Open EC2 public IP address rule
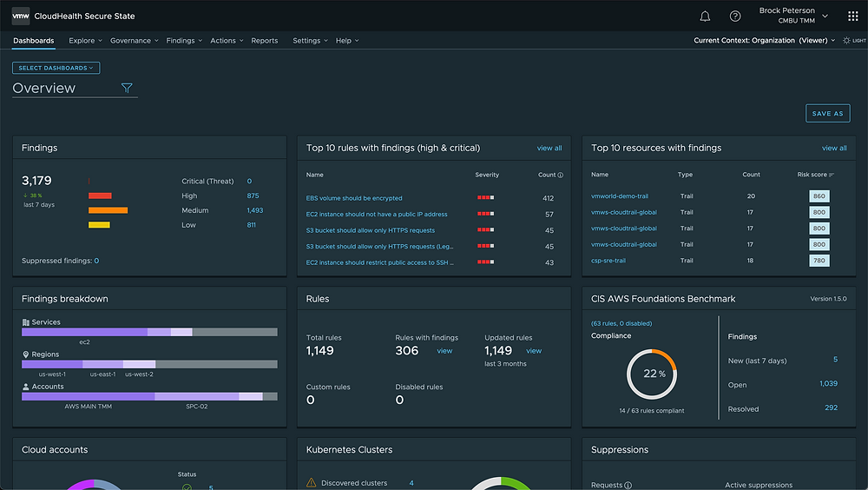This screenshot has width=868, height=490. coord(377,214)
